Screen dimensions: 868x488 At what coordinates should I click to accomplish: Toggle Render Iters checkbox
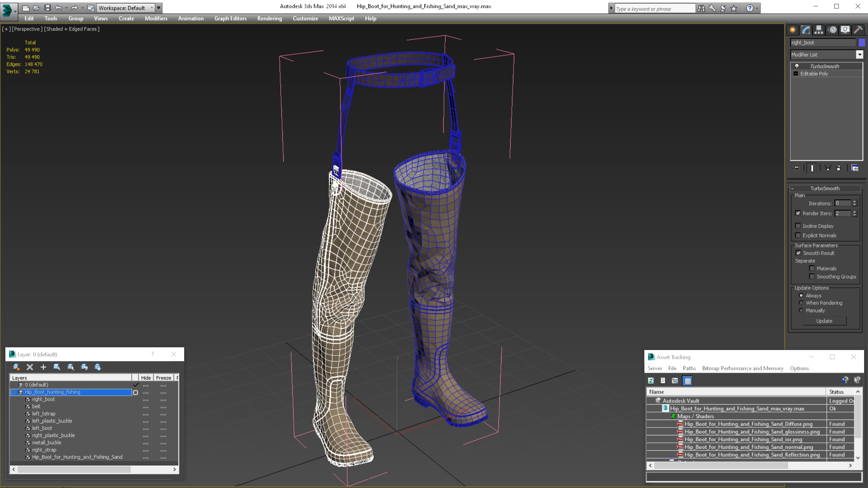[797, 213]
